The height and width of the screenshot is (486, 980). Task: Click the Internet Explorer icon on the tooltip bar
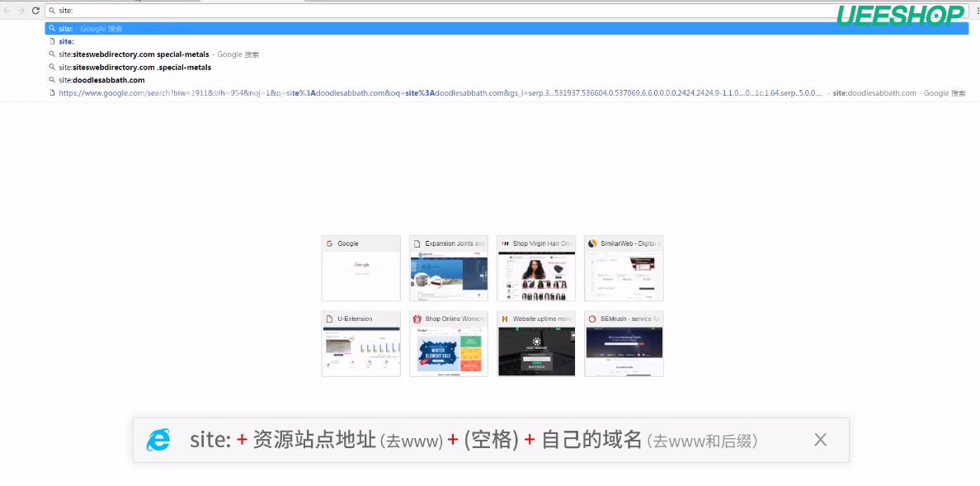[158, 439]
